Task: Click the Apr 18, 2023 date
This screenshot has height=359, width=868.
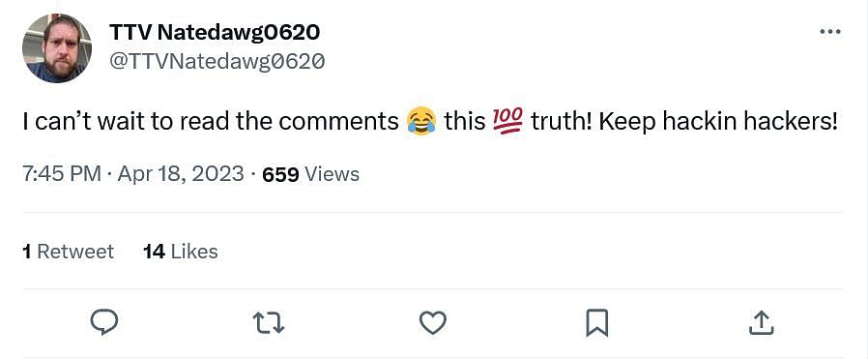Action: click(181, 174)
